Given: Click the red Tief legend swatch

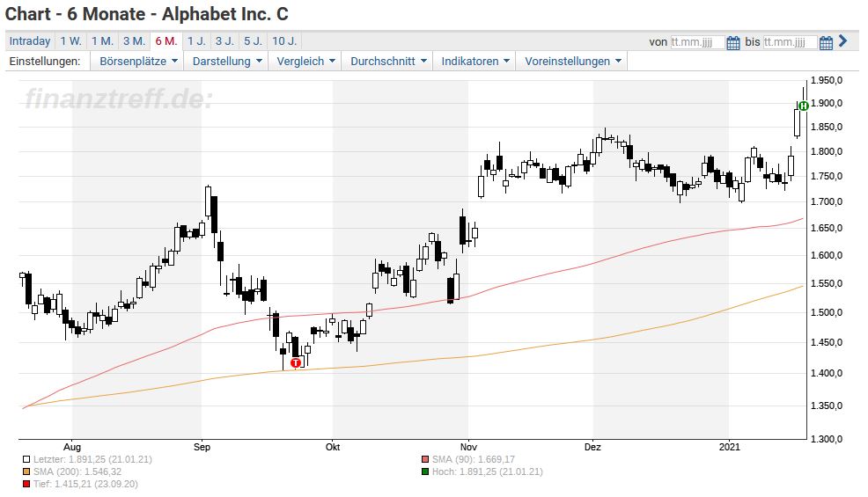Looking at the screenshot, I should click(x=26, y=484).
